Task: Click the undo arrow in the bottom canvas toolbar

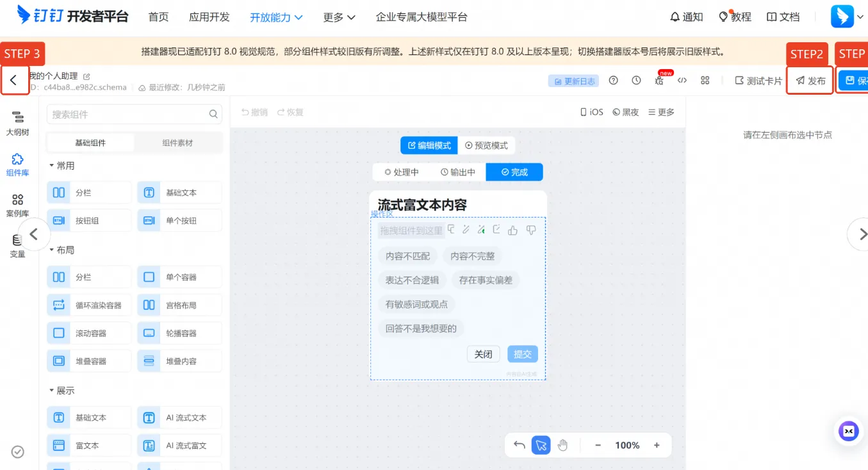Action: (520, 445)
